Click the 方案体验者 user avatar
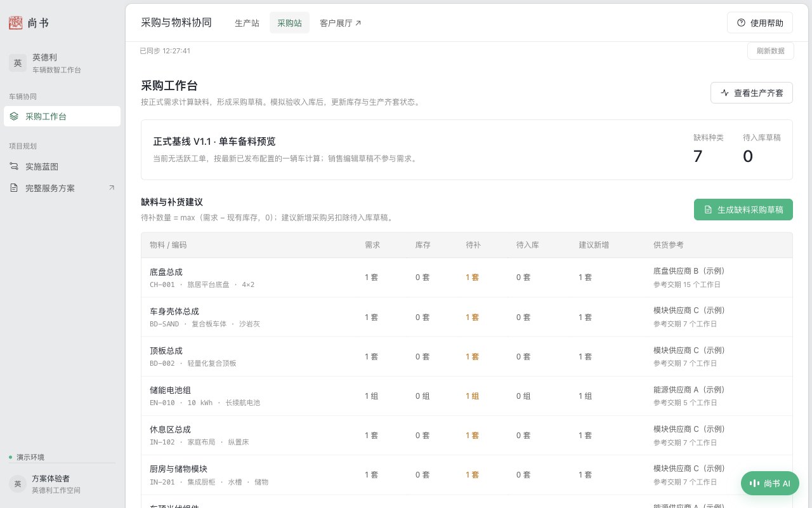 pyautogui.click(x=18, y=484)
